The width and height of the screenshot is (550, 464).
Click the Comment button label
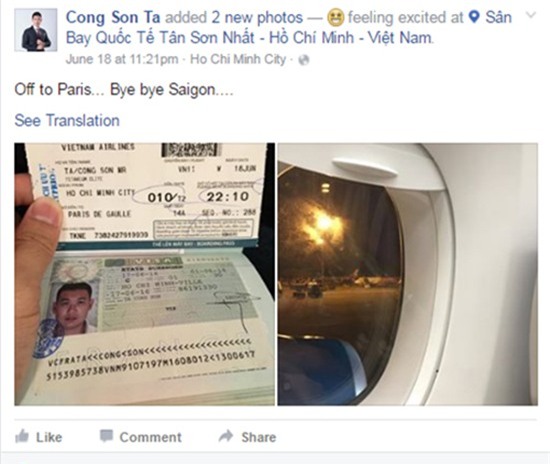point(151,437)
